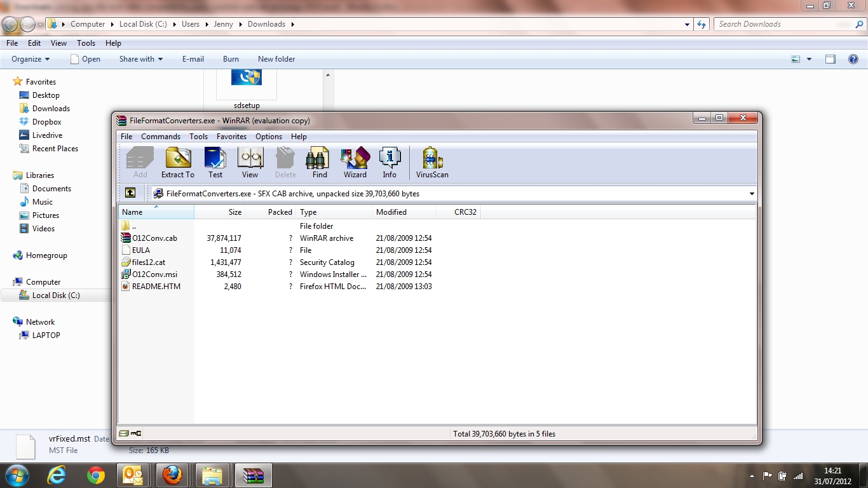Open WinRAR Commands menu

tap(161, 137)
